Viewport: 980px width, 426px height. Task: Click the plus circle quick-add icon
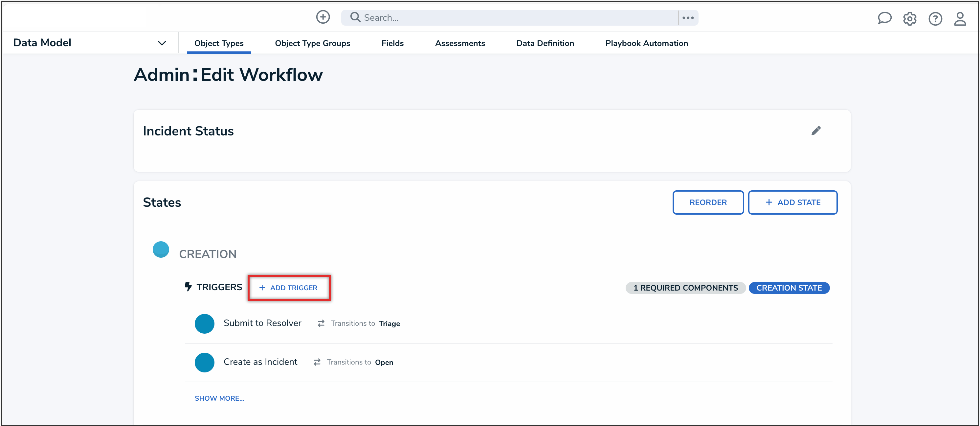point(323,17)
